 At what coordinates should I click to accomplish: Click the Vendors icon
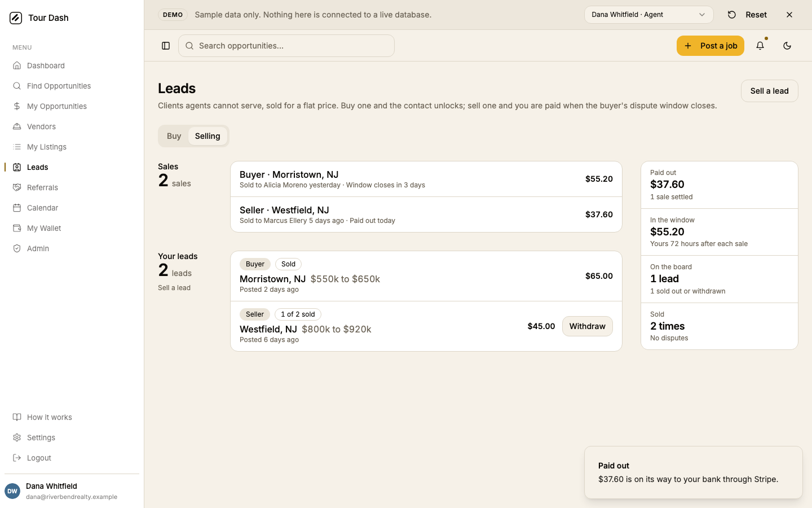(17, 126)
